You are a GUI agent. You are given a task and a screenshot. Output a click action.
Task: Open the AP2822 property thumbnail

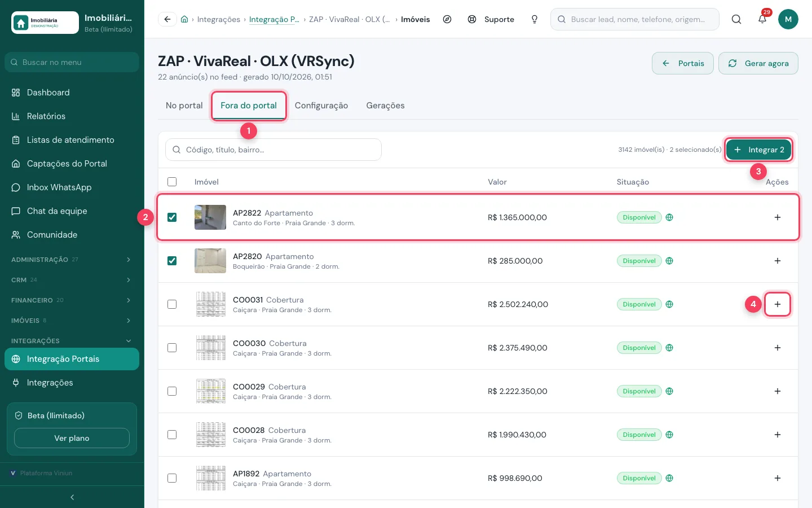210,217
